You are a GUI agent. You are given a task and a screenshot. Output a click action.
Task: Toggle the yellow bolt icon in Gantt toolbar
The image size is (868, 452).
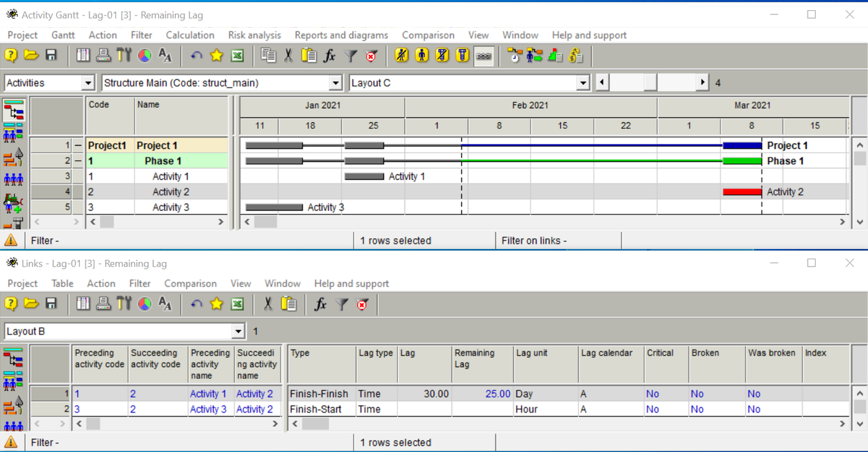point(463,56)
